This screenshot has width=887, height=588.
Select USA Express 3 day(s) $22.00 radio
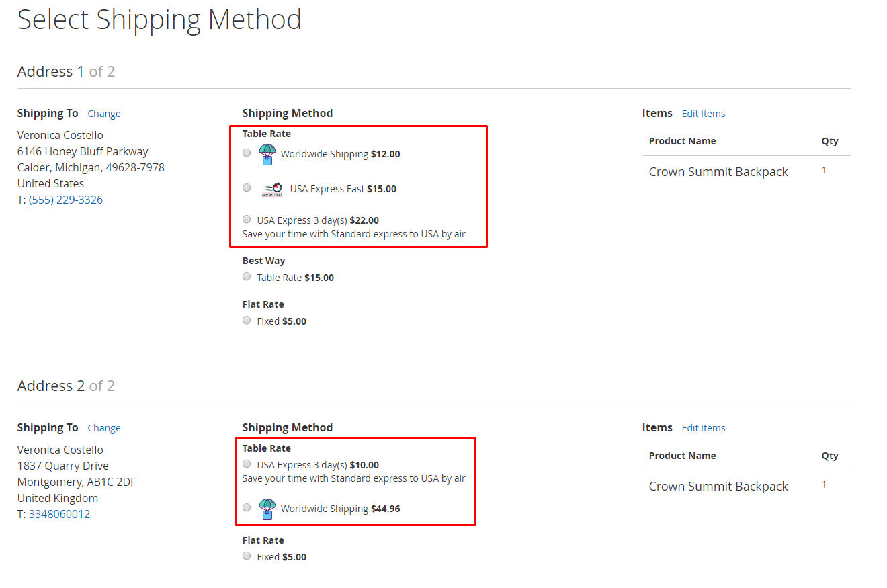click(x=247, y=219)
